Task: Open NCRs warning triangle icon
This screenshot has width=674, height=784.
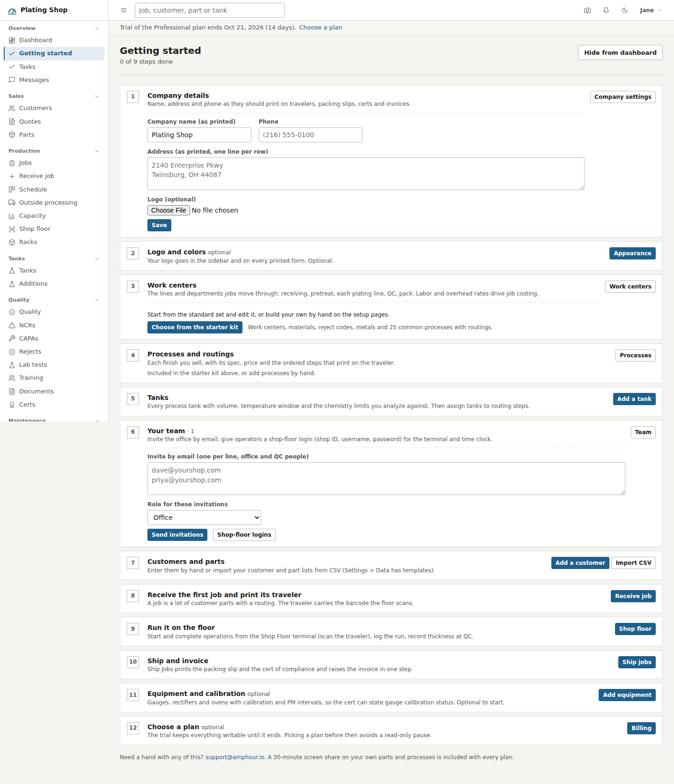Action: [x=12, y=325]
